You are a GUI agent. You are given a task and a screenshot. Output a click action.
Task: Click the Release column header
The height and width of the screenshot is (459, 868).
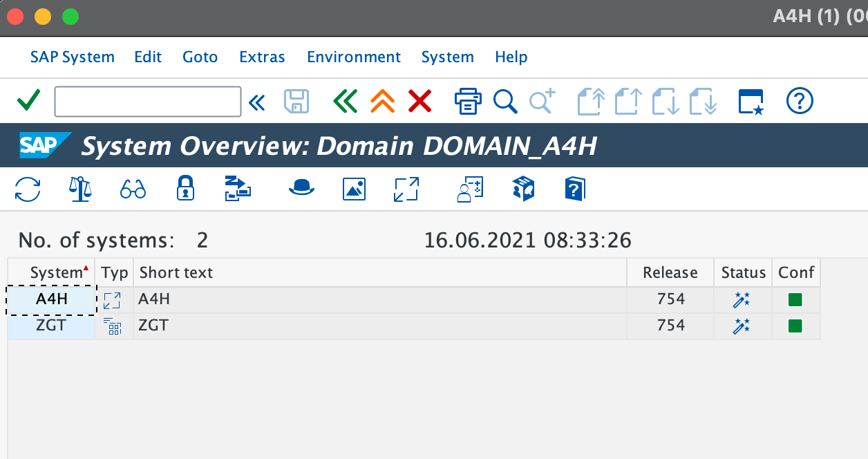coord(670,272)
